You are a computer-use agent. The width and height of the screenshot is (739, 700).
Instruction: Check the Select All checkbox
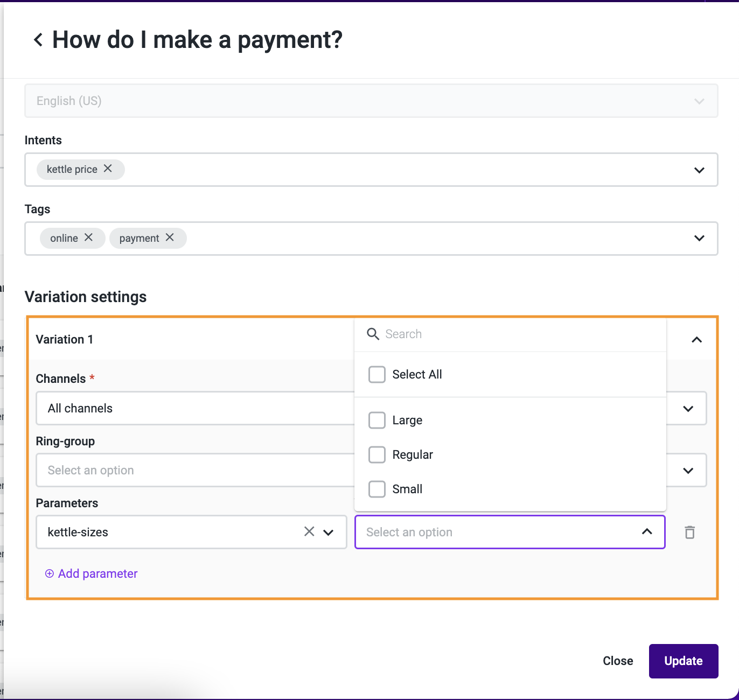[x=377, y=374]
